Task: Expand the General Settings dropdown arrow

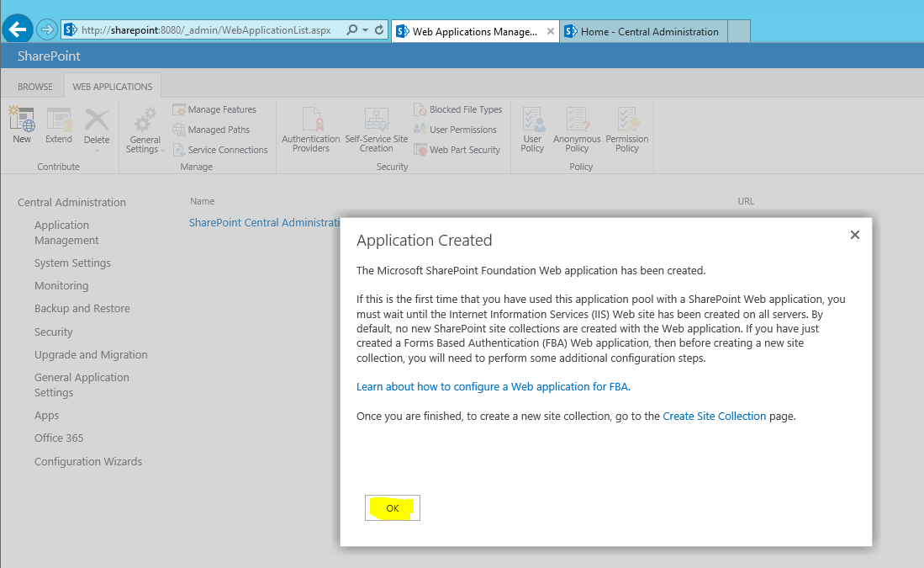Action: (162, 151)
